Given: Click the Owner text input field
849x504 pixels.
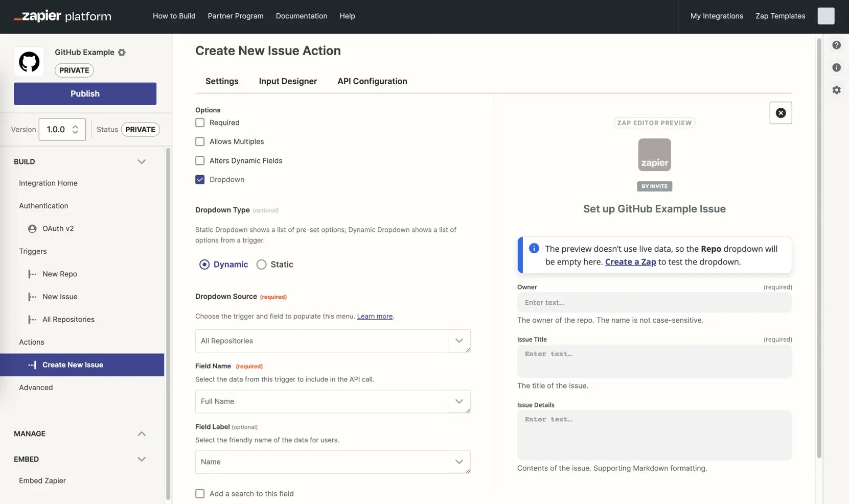Looking at the screenshot, I should [654, 302].
